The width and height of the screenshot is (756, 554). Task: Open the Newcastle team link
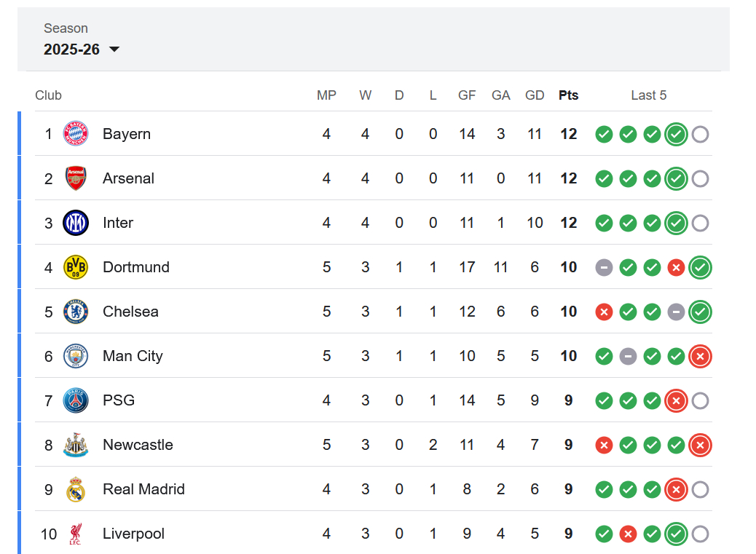(138, 445)
